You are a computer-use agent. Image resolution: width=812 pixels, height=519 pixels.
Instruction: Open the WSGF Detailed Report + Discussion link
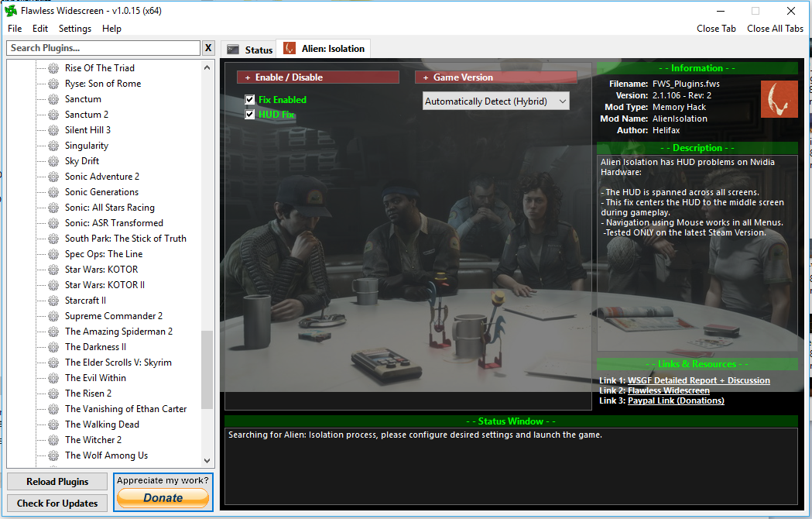(698, 380)
